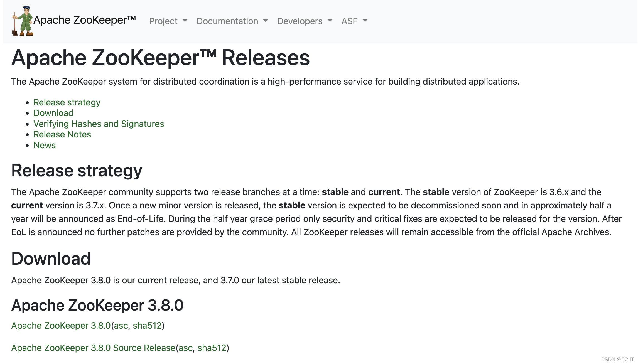Click the Release strategy section heading
The height and width of the screenshot is (364, 638).
pyautogui.click(x=77, y=171)
